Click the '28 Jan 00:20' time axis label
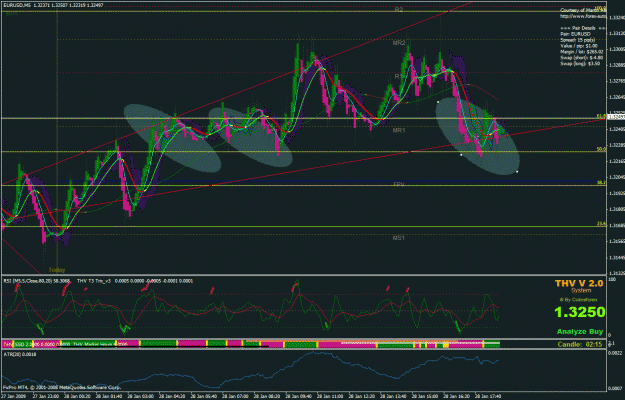 coord(77,396)
